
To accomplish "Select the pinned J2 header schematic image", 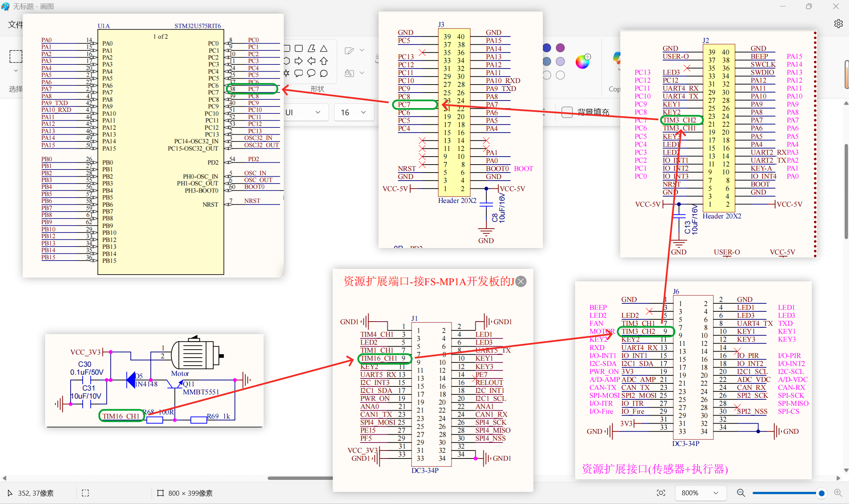I will point(719,144).
